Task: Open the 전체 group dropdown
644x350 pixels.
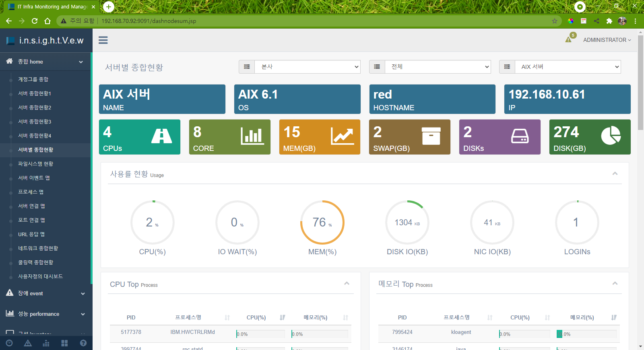Action: (x=438, y=67)
